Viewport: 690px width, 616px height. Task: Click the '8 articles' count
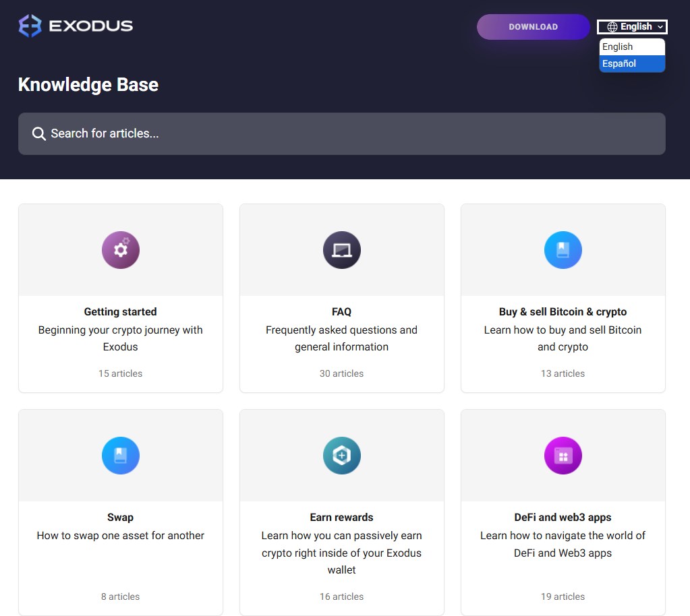click(x=121, y=596)
